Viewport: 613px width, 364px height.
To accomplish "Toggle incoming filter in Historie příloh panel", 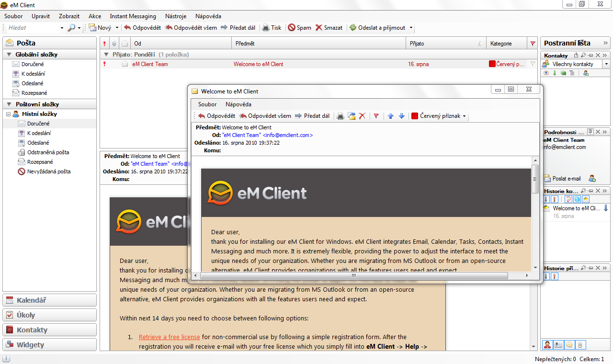I will 546,277.
